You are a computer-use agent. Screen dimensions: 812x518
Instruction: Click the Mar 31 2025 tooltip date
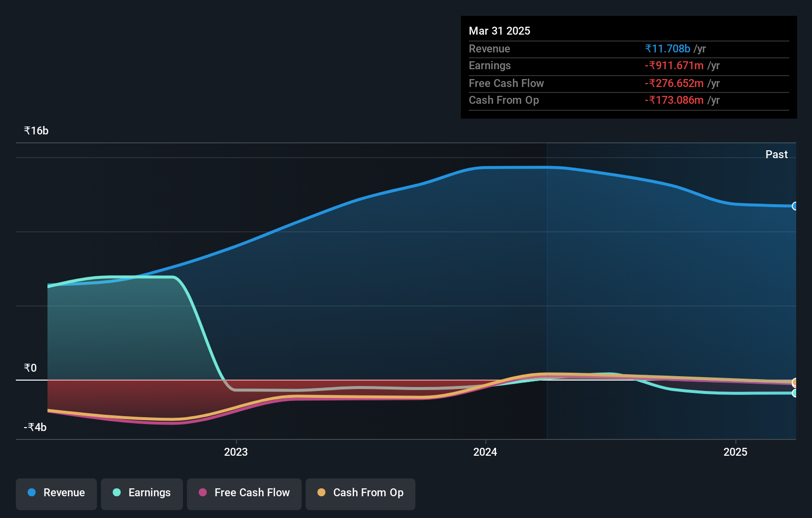point(499,31)
